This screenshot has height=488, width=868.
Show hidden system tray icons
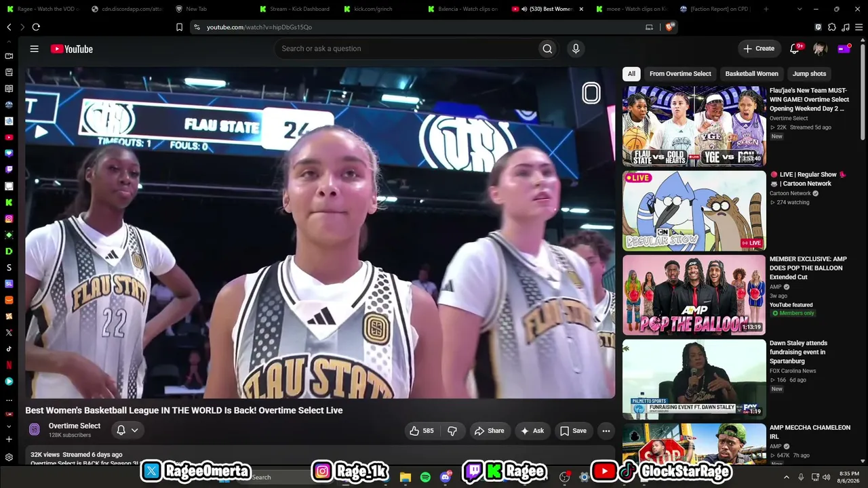point(787,477)
